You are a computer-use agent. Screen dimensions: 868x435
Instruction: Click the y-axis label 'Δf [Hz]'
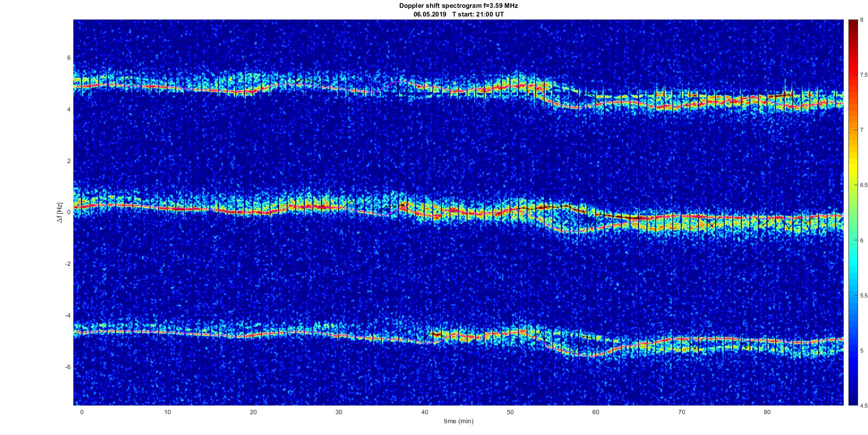(59, 213)
